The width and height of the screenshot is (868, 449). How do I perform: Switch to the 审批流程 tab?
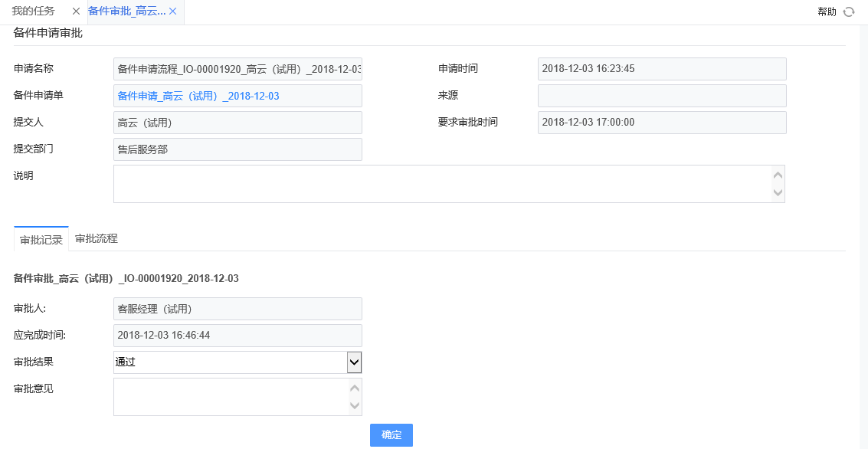(x=95, y=238)
